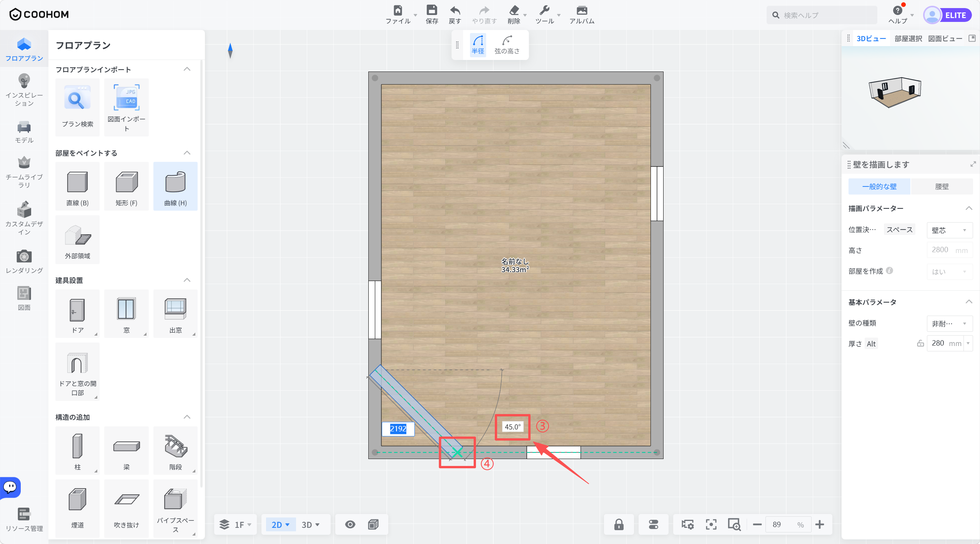Screen dimensions: 980x544
Task: Open the インスピレーション sidebar item
Action: click(24, 90)
